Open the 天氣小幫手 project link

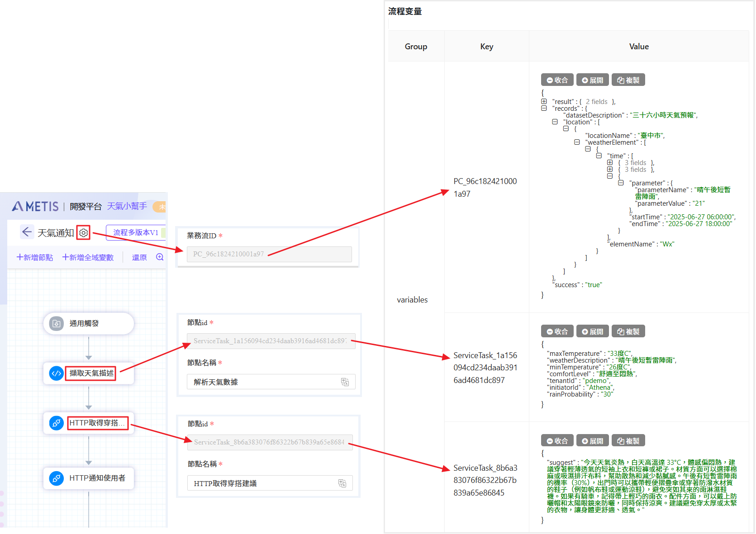click(x=127, y=206)
